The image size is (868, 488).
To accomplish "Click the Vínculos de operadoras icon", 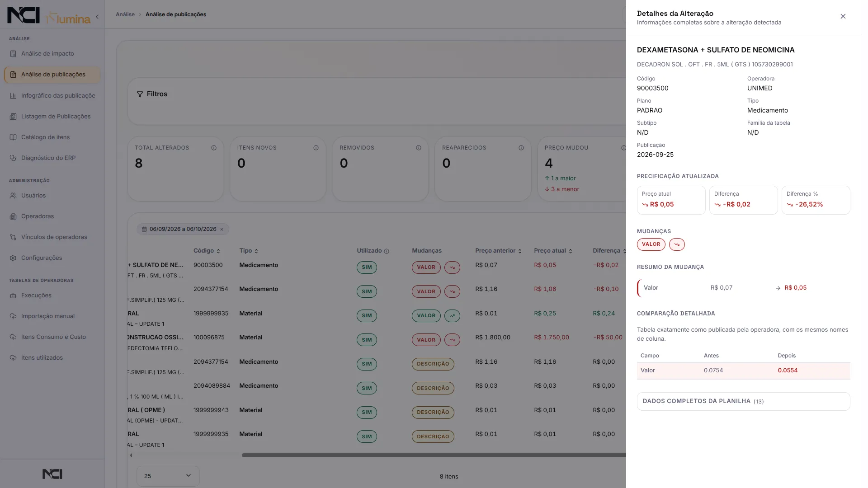I will pos(13,237).
